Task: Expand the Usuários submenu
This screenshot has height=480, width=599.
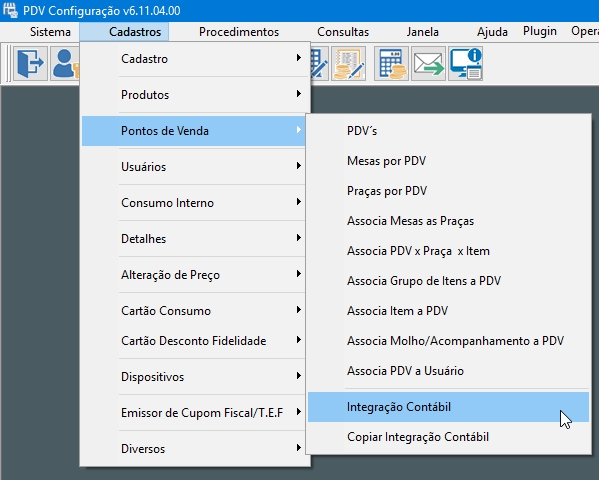Action: (193, 167)
